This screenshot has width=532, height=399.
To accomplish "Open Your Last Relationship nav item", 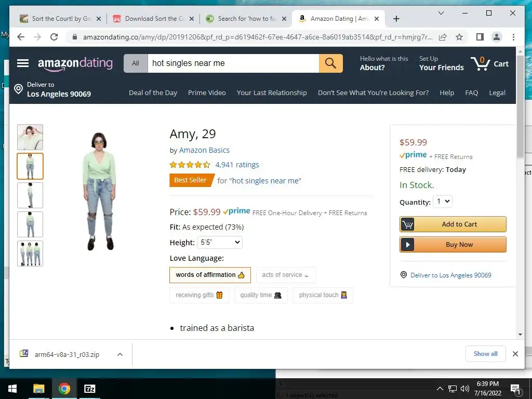I will (272, 92).
